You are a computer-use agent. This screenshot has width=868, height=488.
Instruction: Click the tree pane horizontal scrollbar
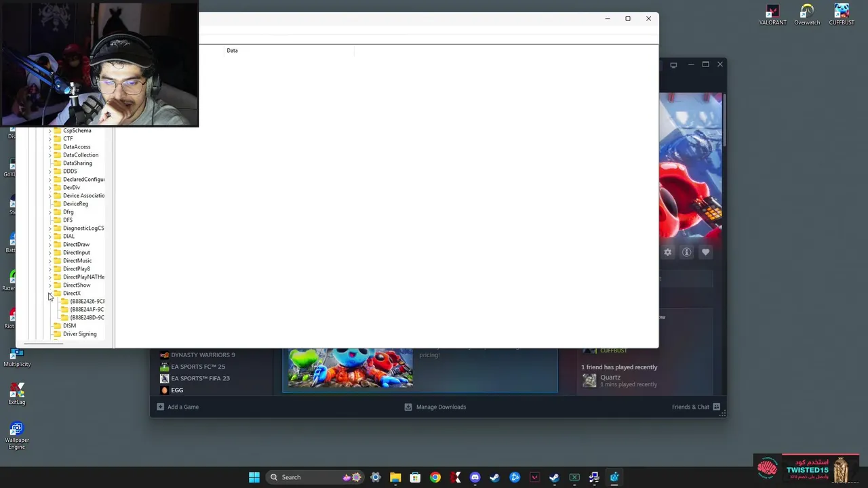pyautogui.click(x=43, y=344)
